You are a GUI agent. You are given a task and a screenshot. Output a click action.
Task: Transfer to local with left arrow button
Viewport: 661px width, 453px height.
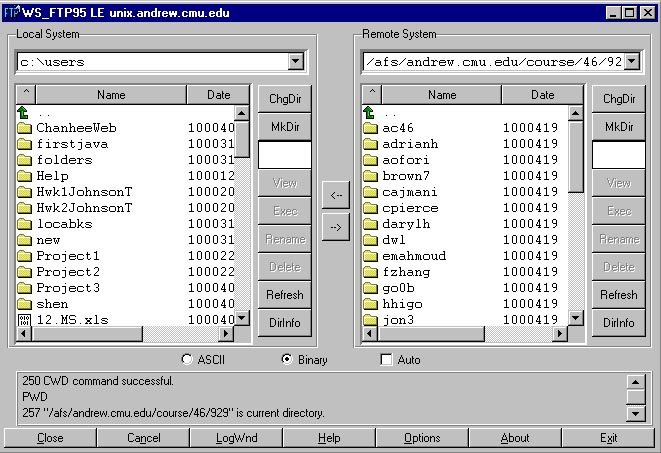click(336, 195)
